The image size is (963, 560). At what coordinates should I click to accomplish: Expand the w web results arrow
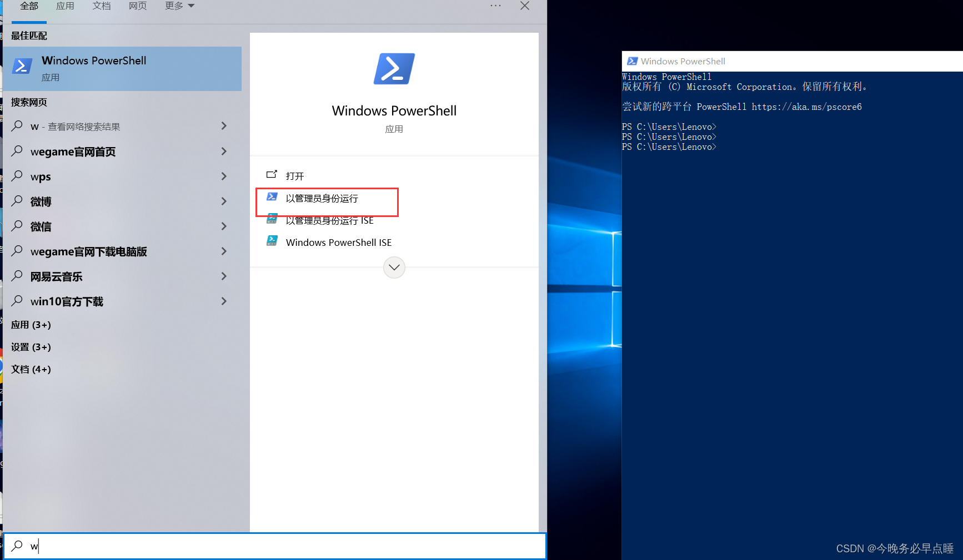(x=224, y=126)
